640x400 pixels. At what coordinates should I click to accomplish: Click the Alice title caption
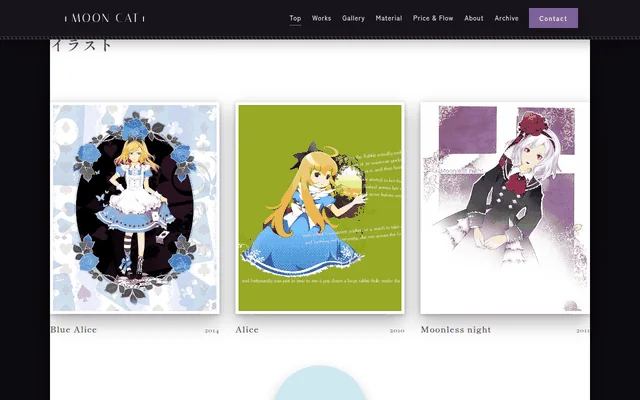coord(247,330)
